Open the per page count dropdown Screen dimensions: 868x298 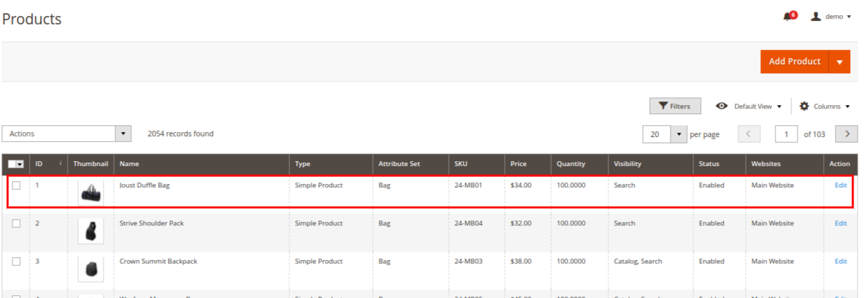[679, 134]
